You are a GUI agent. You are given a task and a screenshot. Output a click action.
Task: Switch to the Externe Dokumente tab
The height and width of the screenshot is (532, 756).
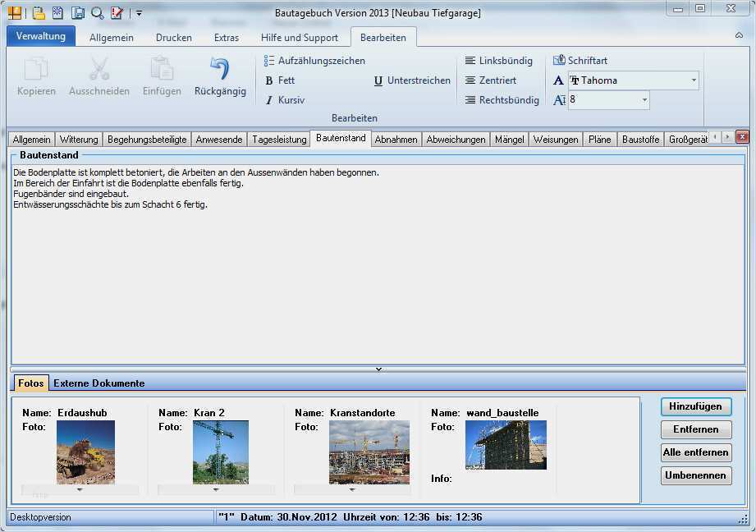pos(99,383)
